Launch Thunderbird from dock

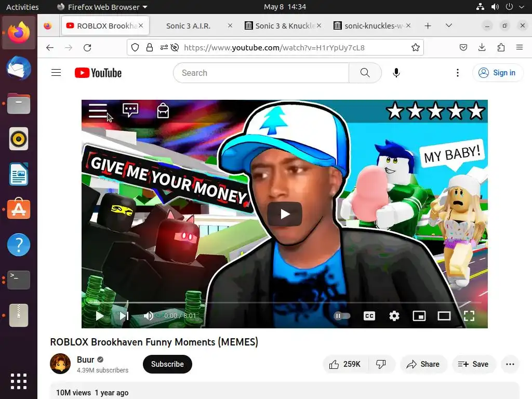click(19, 68)
